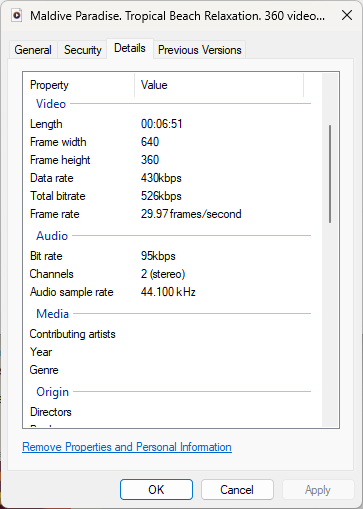Screen dimensions: 363x509
Task: Close the properties dialog with X
Action: [x=347, y=15]
